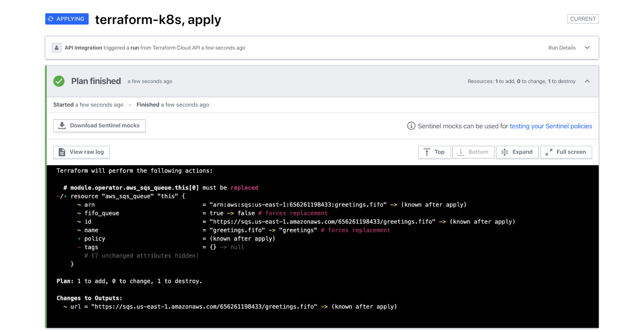Select the CURRENT run badge
This screenshot has height=332, width=644.
(x=582, y=19)
